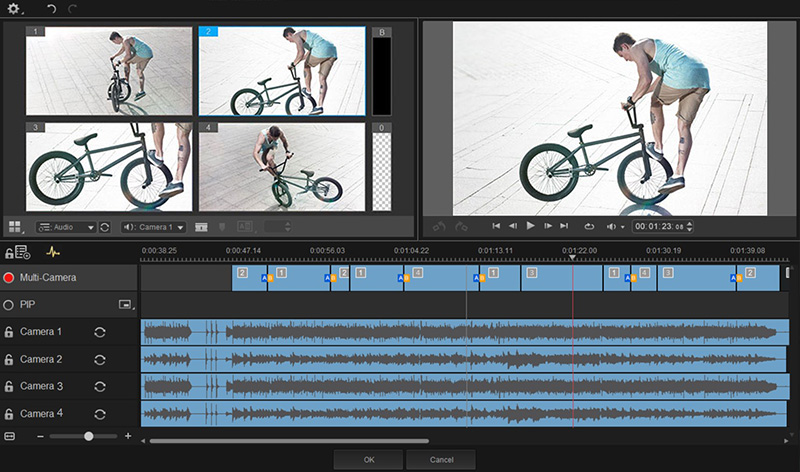Expand the camera grid layout options
This screenshot has height=472, width=800.
tap(16, 227)
